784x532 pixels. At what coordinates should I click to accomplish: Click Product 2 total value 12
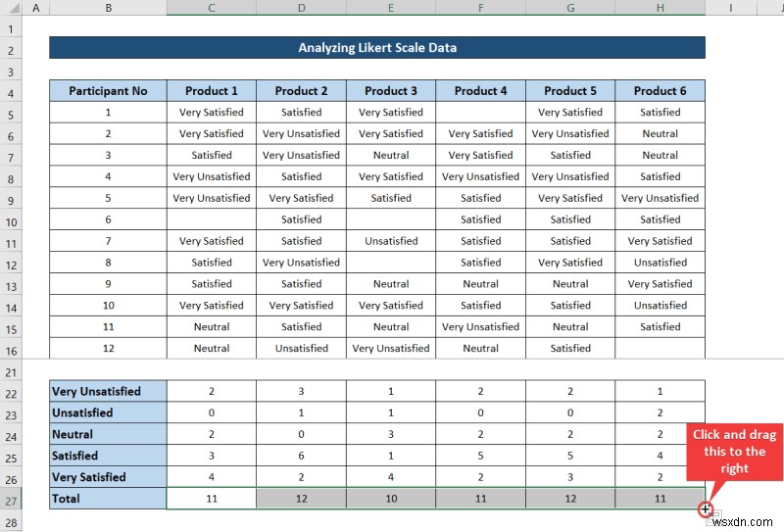(x=301, y=499)
